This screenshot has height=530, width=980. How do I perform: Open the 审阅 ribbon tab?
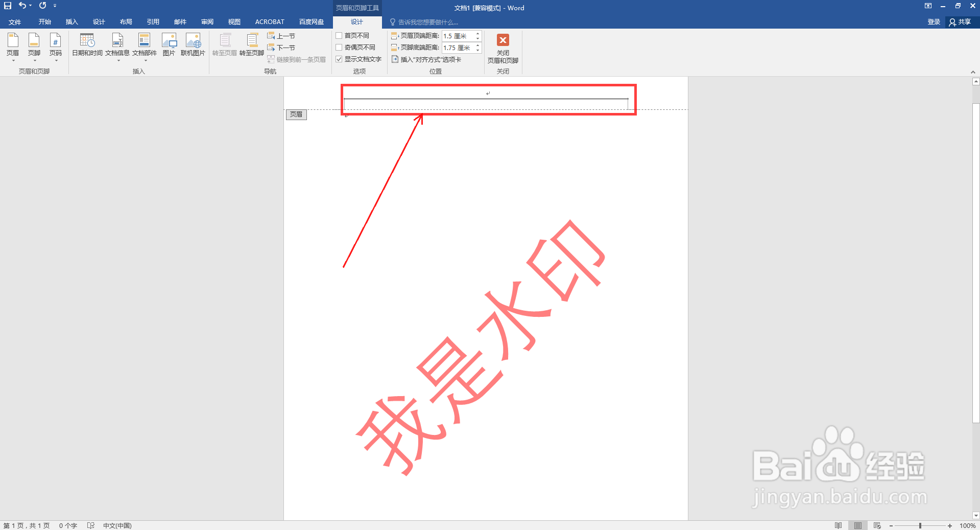pyautogui.click(x=207, y=21)
